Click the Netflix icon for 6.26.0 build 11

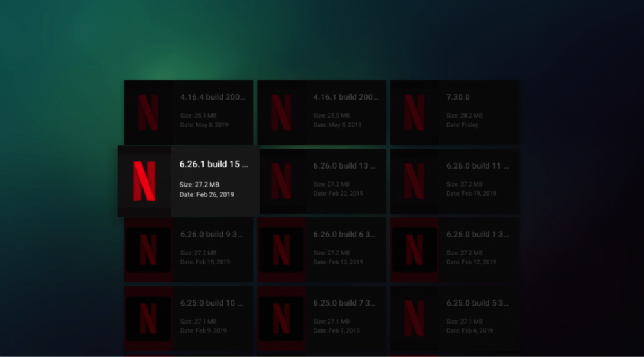(414, 181)
